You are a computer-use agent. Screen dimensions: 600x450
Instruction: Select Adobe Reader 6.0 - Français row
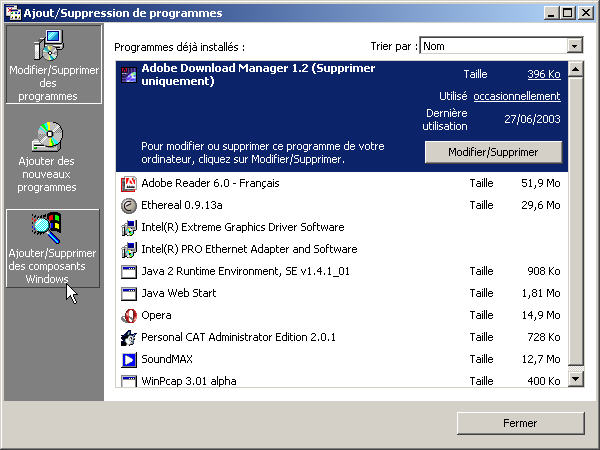(x=342, y=183)
